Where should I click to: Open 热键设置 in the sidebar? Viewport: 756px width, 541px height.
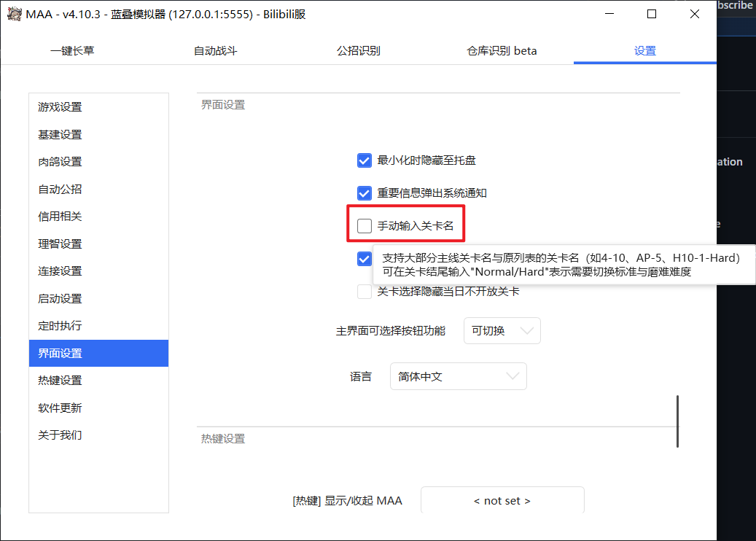point(98,381)
